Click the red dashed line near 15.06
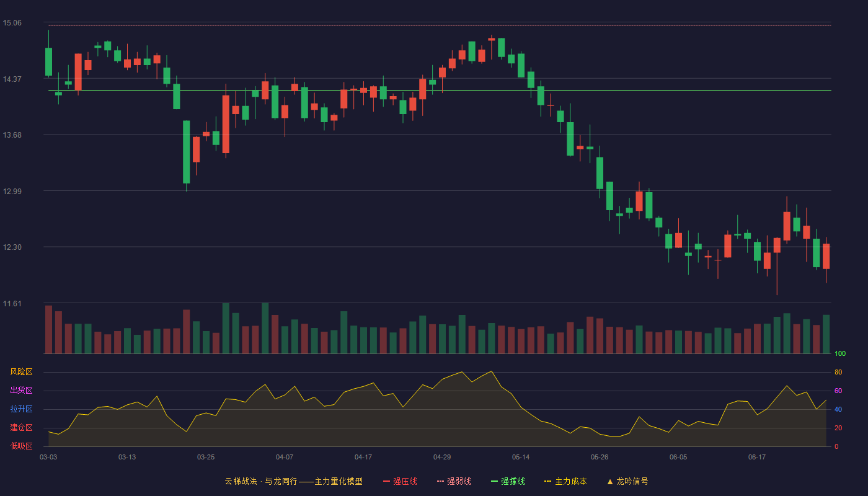 [x=440, y=25]
